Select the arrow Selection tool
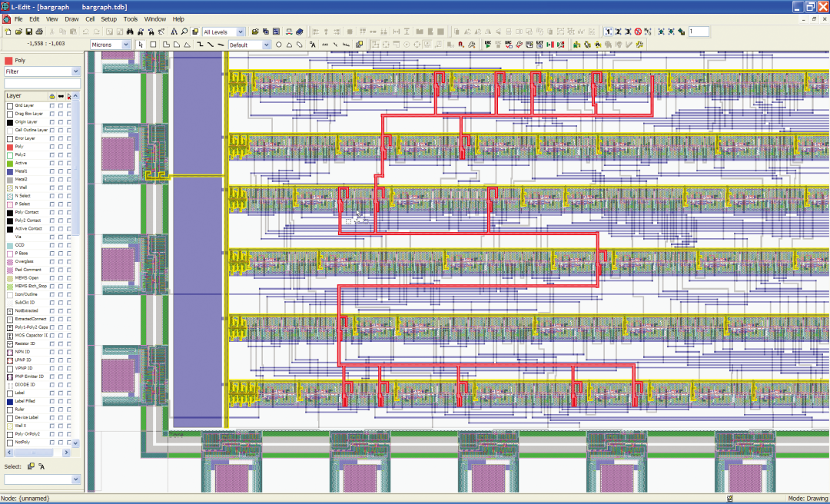 tap(141, 45)
